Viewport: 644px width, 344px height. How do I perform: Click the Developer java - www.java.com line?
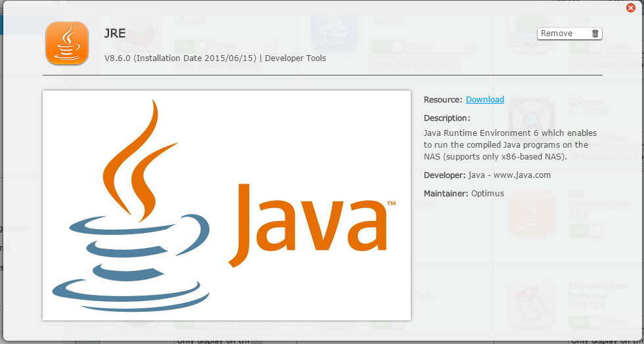487,175
